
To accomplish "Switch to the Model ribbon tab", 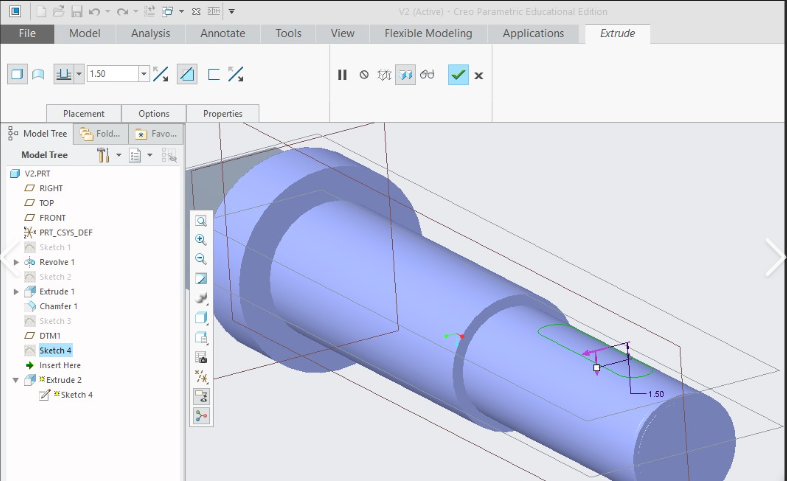I will [x=85, y=34].
